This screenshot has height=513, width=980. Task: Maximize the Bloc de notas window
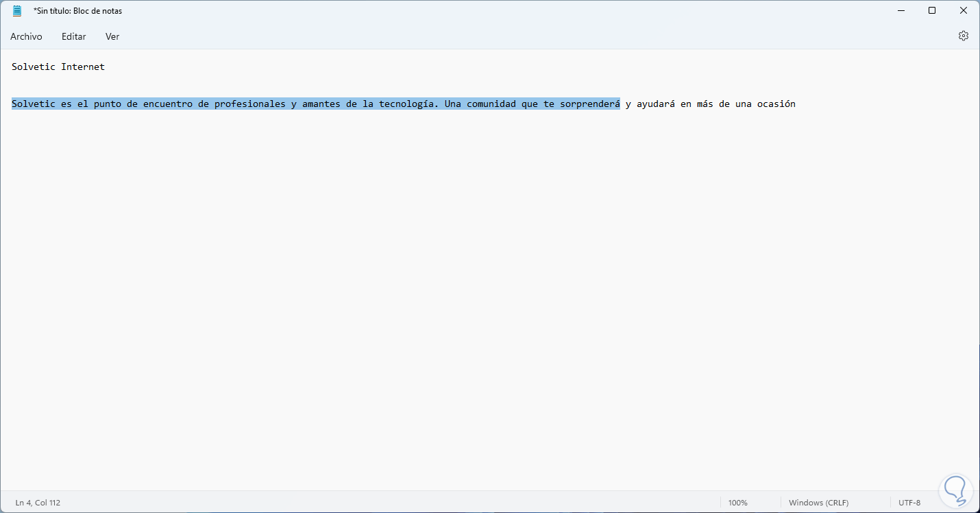[x=932, y=10]
